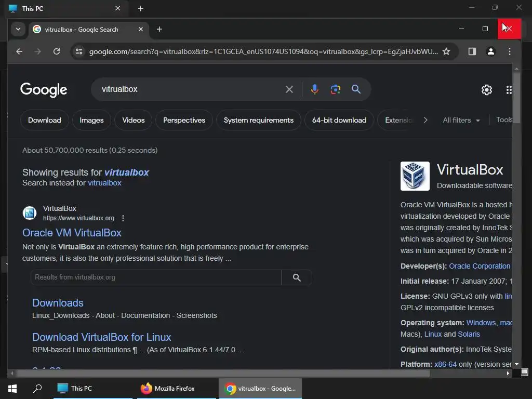Close the vitrualbox Google Search tab

[x=140, y=29]
